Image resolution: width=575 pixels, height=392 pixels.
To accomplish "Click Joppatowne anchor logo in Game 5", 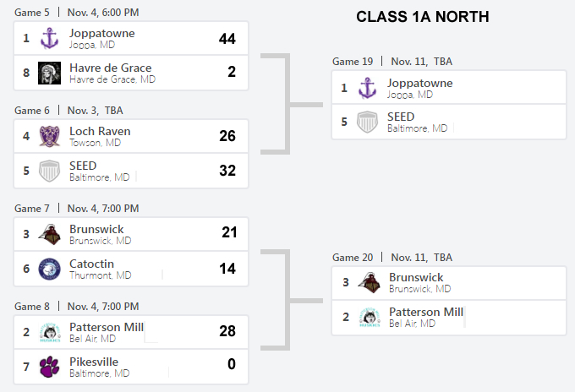I will (x=49, y=39).
